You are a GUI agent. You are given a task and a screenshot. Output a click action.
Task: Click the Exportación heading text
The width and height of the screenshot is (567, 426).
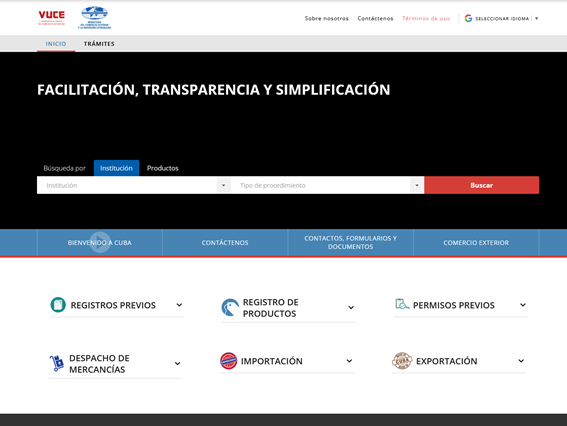(447, 361)
